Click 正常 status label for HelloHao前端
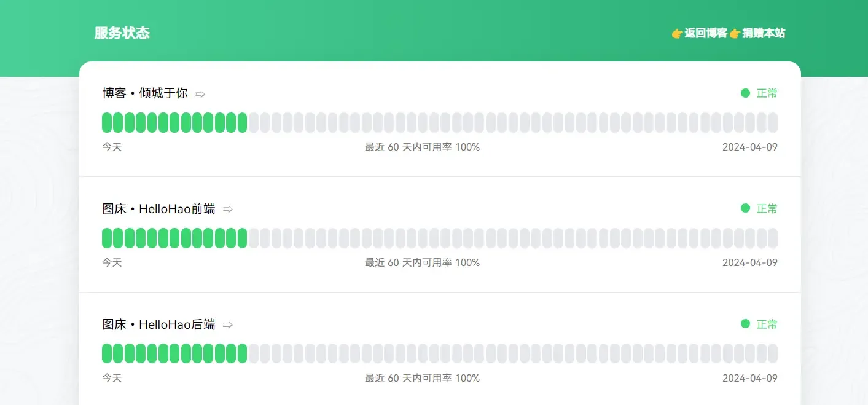Screen dimensions: 868x405 [x=767, y=209]
